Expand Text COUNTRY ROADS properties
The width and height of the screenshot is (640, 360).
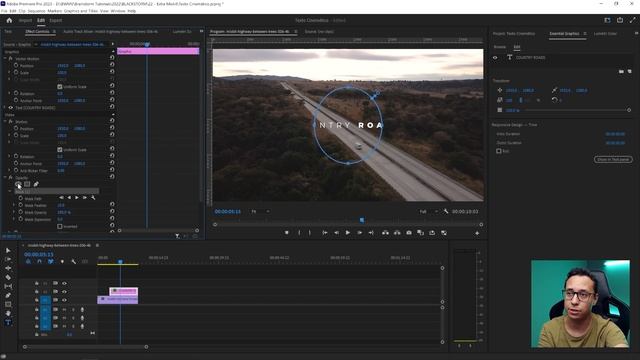[x=5, y=108]
